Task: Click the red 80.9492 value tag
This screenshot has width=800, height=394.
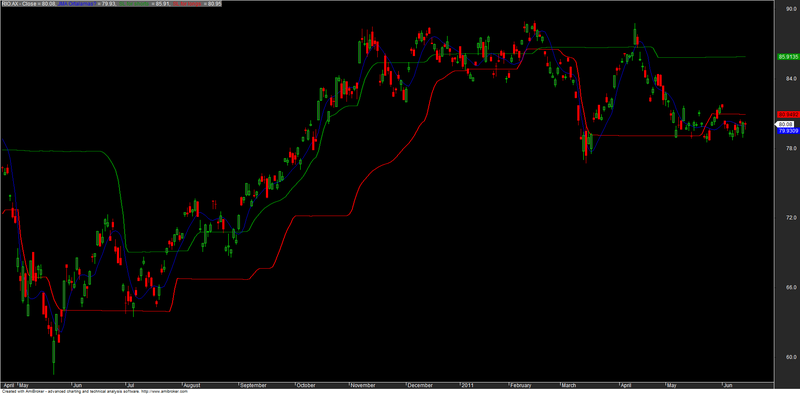Action: (x=787, y=114)
